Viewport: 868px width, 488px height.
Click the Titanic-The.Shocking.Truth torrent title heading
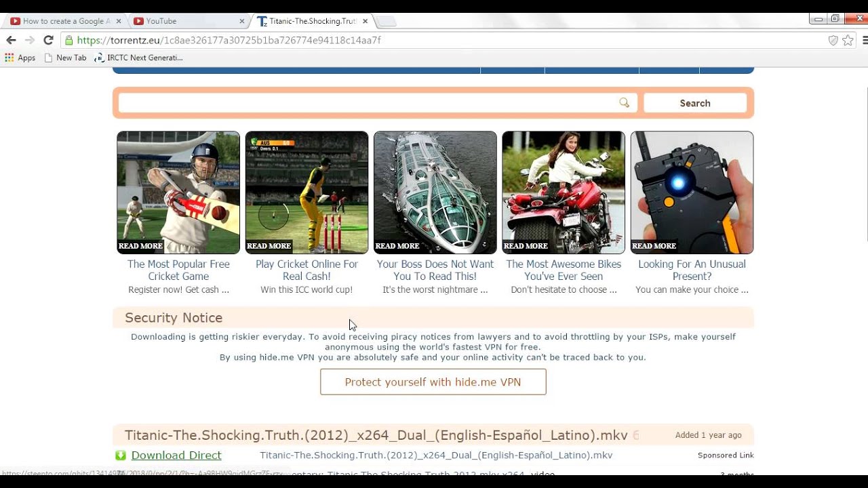pos(376,435)
